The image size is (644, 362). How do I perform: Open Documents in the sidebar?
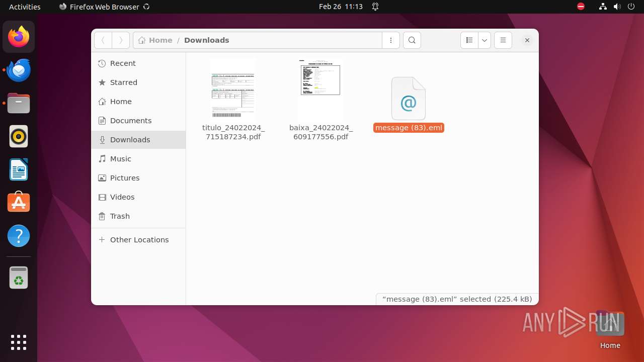coord(138,121)
